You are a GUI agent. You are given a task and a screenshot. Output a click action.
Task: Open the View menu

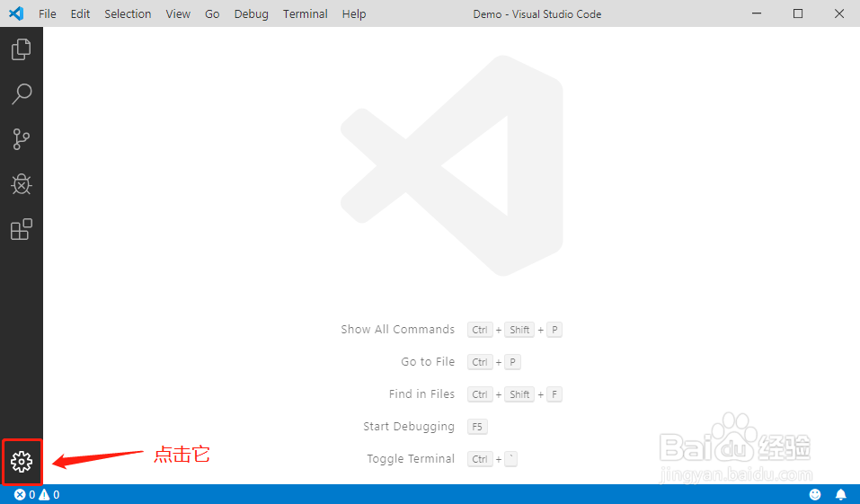[178, 13]
